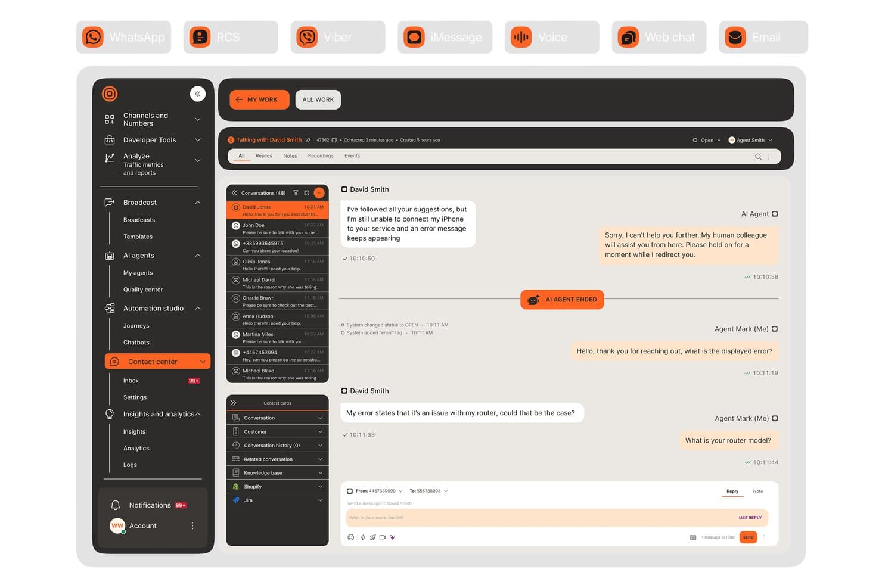Open Account three-dot menu
This screenshot has height=588, width=882.
pos(192,526)
